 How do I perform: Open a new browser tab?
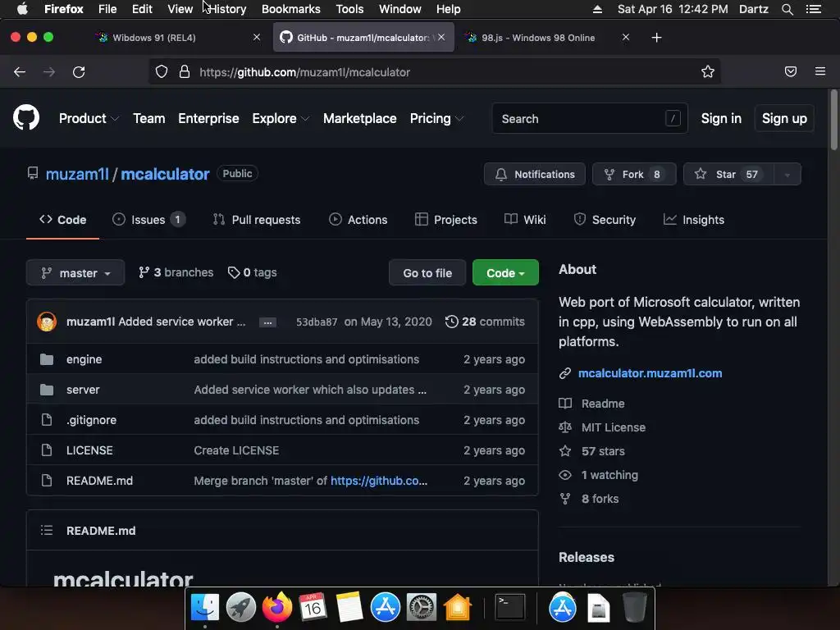tap(656, 38)
